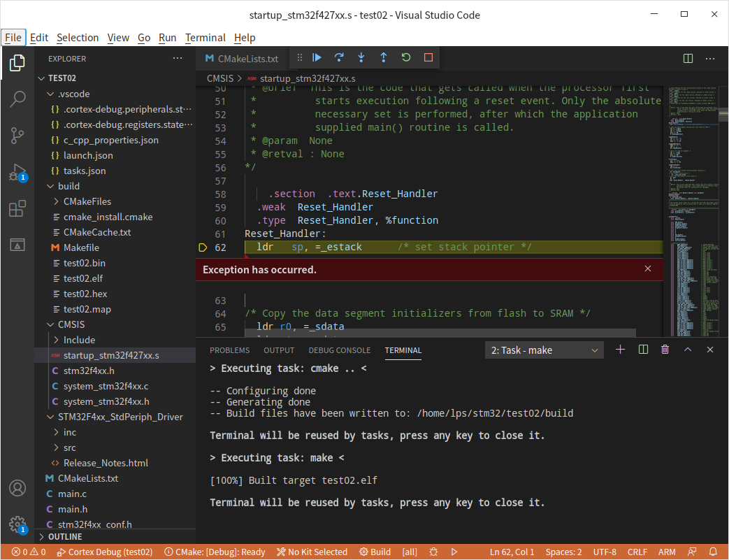Open Source Control from the activity bar
Screen dimensions: 729x560
(x=17, y=136)
